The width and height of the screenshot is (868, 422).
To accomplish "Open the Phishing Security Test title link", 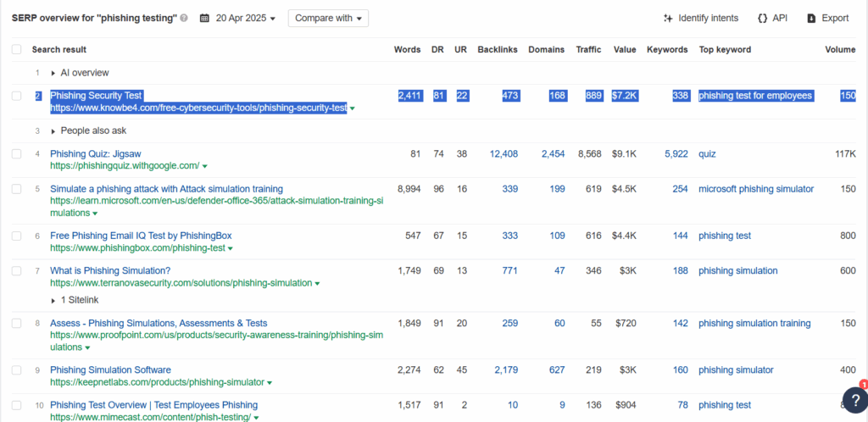I will 97,96.
